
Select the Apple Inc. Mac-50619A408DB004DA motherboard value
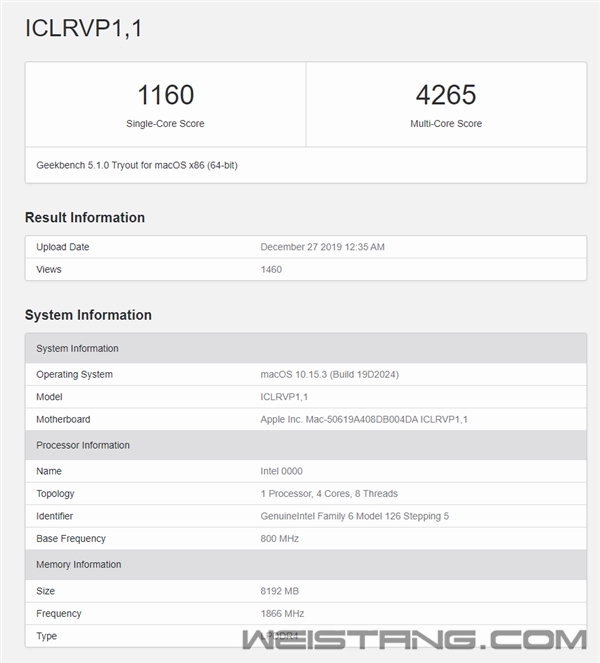click(364, 419)
